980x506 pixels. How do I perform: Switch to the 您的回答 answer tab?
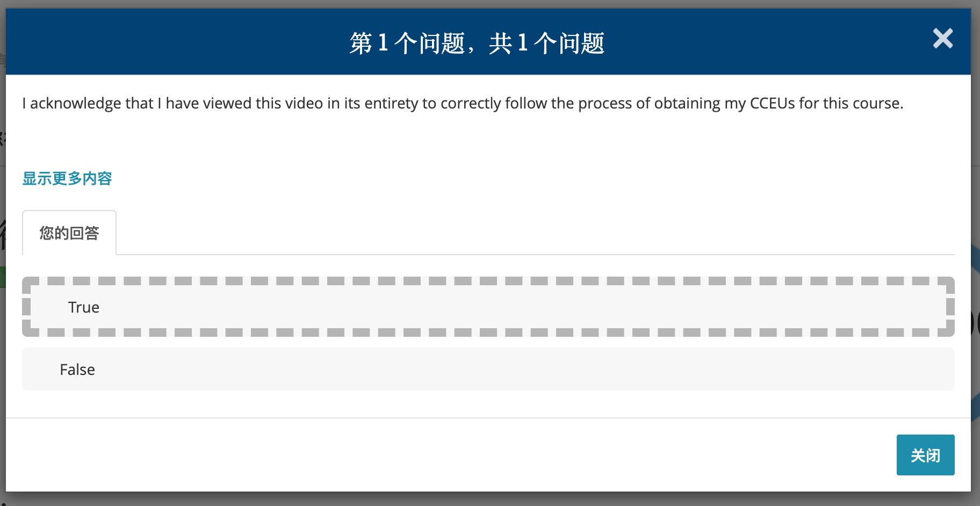click(x=69, y=233)
